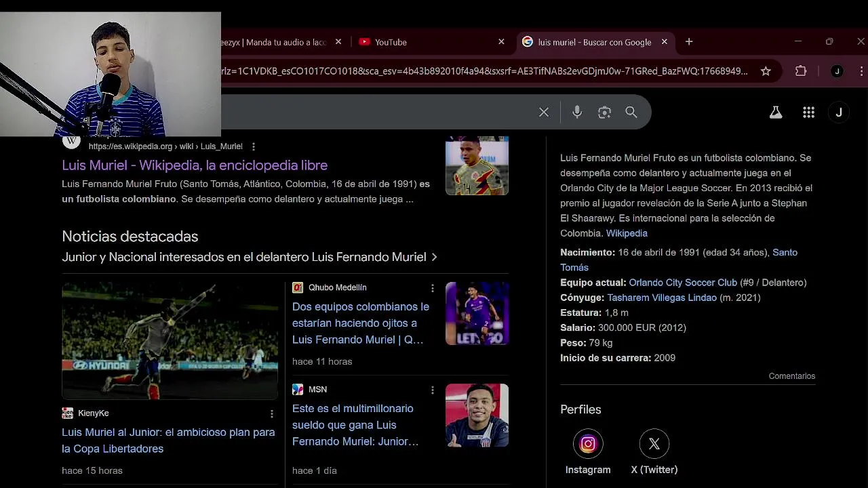Open Orlando City Soccer Club link
The image size is (868, 488).
[683, 283]
